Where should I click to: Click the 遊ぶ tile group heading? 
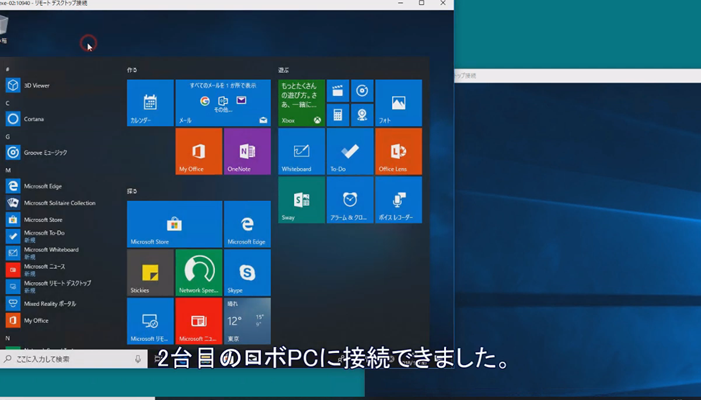[x=283, y=70]
